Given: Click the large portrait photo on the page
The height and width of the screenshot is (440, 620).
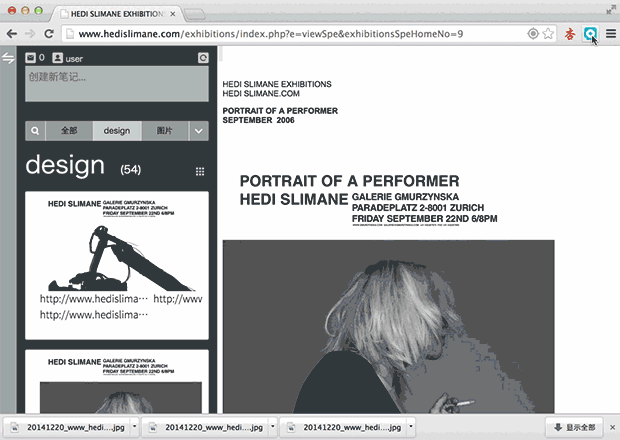Looking at the screenshot, I should tap(388, 327).
